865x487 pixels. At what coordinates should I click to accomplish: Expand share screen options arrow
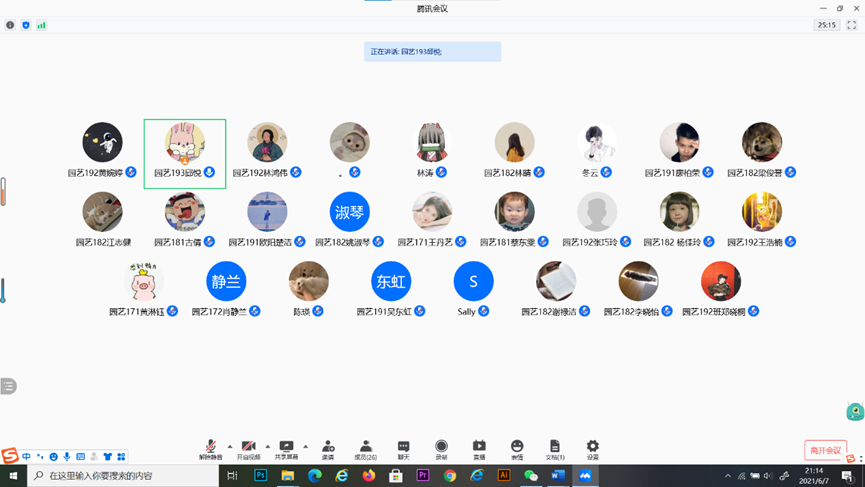(x=306, y=446)
